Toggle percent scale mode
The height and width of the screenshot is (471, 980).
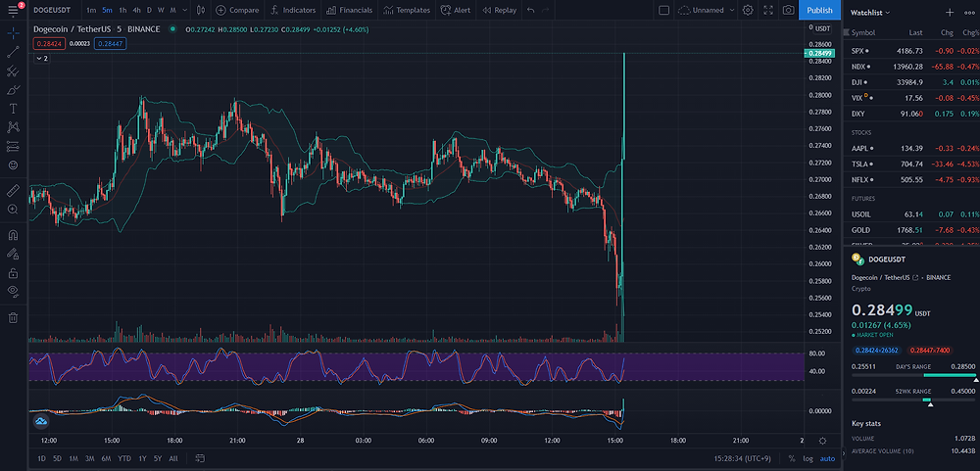tap(792, 458)
